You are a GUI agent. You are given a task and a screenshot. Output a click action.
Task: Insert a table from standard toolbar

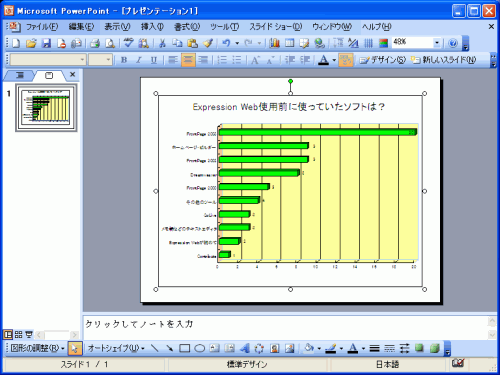(x=290, y=43)
